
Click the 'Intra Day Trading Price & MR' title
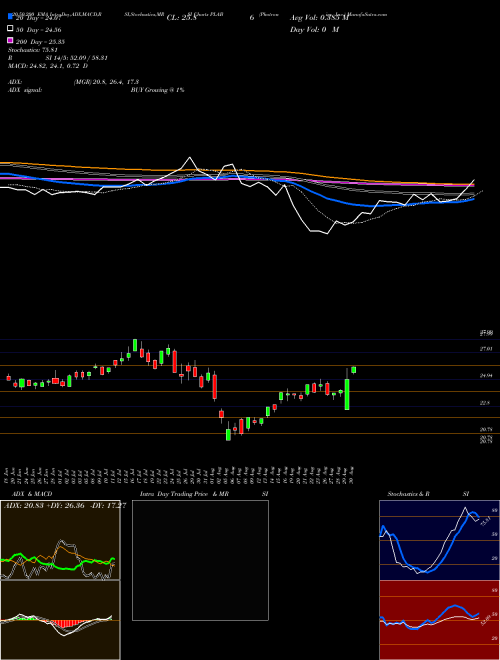(184, 494)
